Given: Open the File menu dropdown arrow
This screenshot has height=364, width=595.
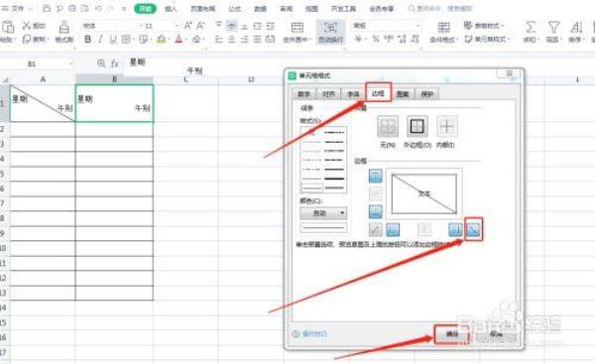Looking at the screenshot, I should point(31,8).
